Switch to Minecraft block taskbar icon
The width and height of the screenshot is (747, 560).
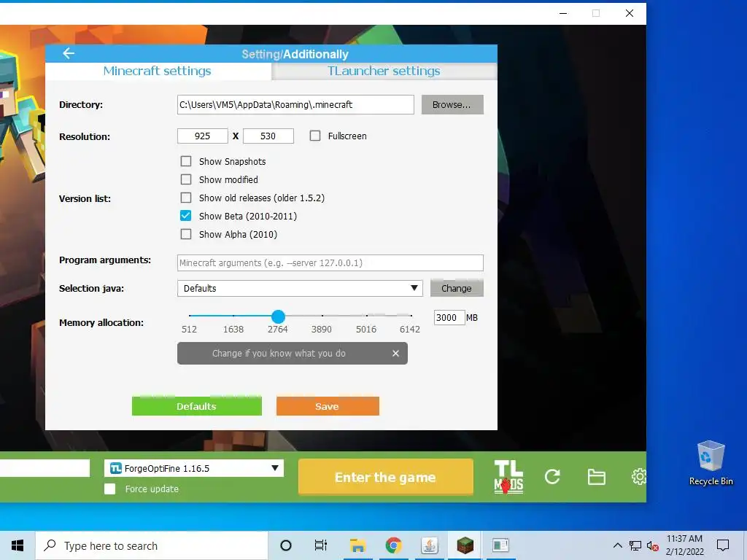465,545
